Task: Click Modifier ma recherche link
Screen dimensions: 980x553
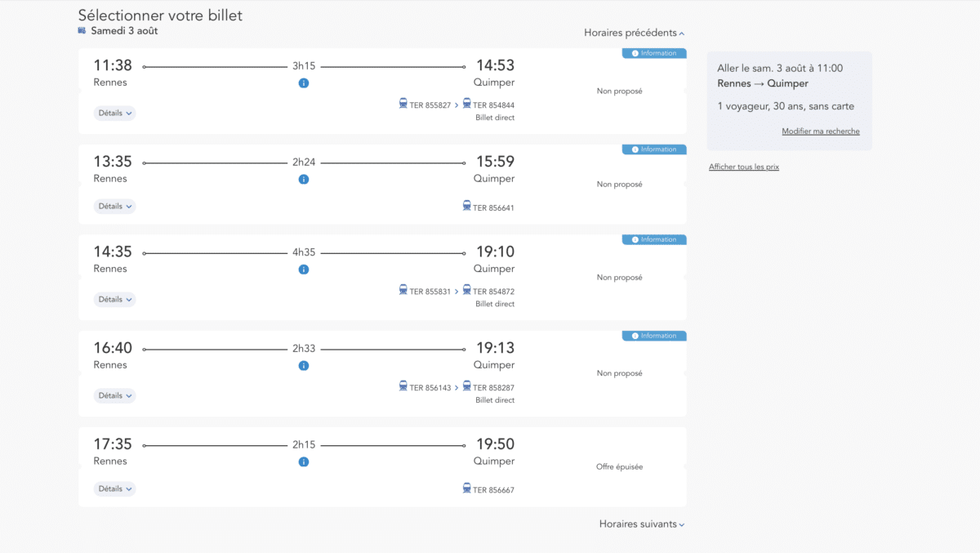Action: [820, 132]
